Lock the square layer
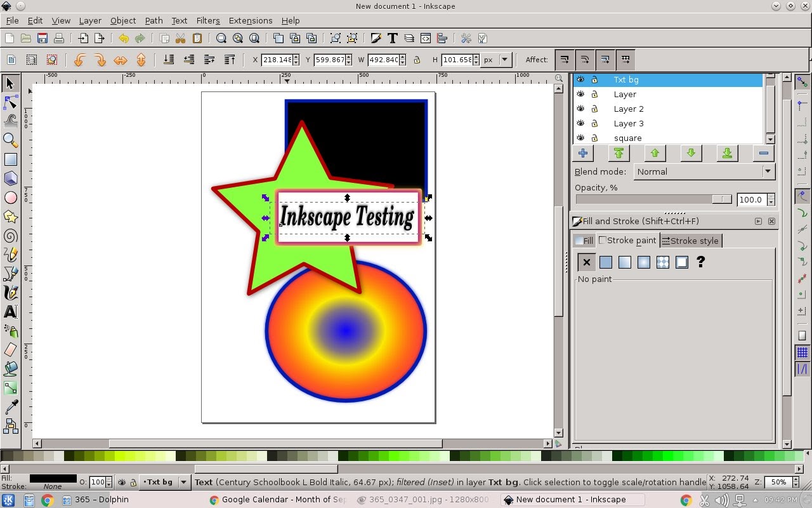 pyautogui.click(x=595, y=138)
